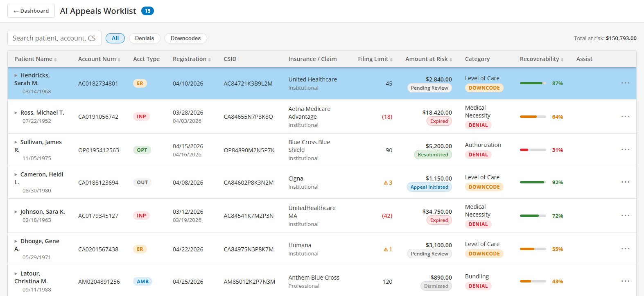
Task: Click the Pending Review status for Hendricks
Action: coord(429,88)
